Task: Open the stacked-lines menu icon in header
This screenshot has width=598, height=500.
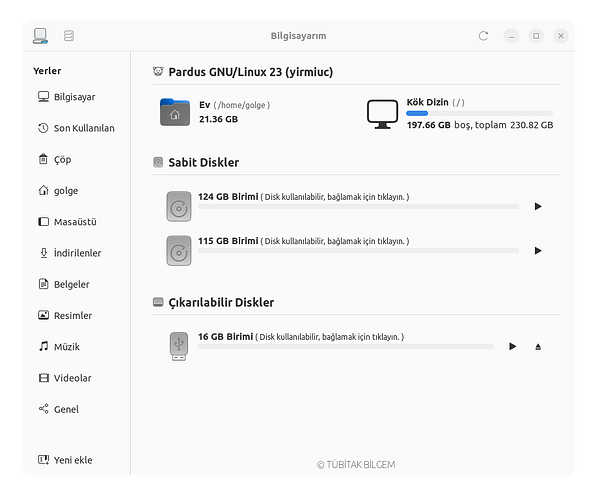Action: (x=69, y=36)
